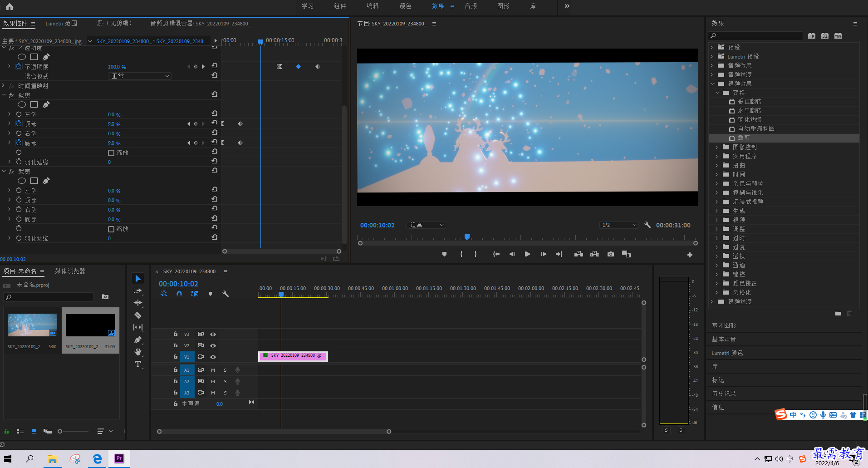Expand the 图像控制 folder
The width and height of the screenshot is (868, 468).
[x=716, y=147]
